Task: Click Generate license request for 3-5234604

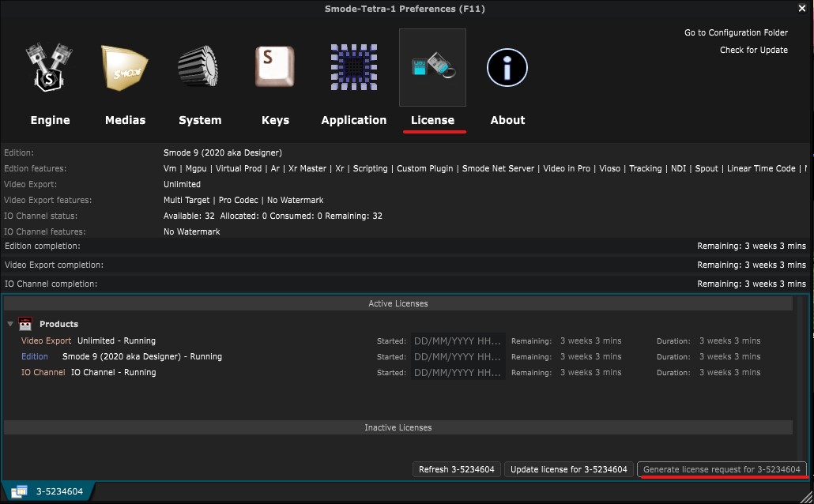Action: pyautogui.click(x=722, y=469)
